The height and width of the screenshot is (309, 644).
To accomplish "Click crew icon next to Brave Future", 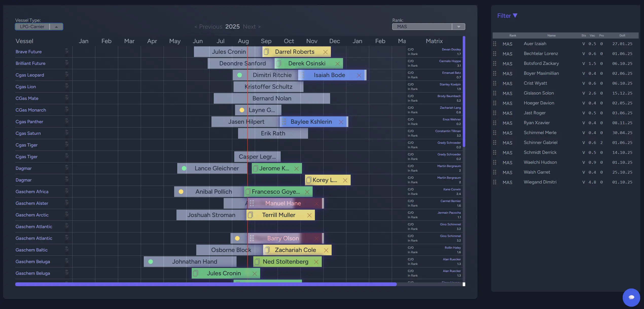I will pyautogui.click(x=67, y=51).
